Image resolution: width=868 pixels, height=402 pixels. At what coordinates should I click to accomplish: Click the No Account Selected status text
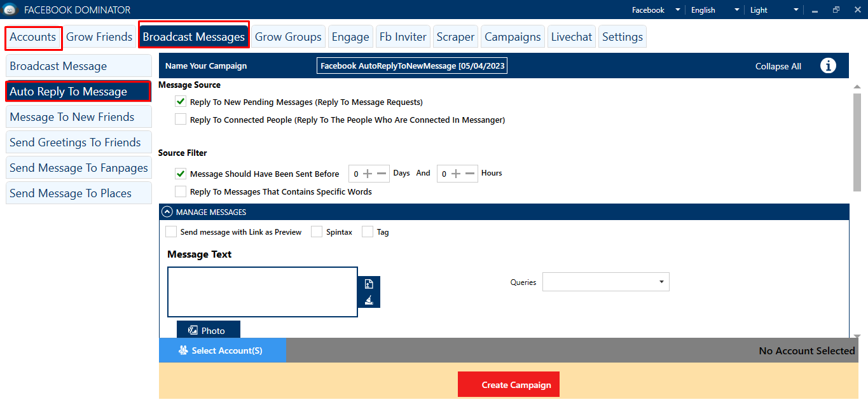(x=807, y=350)
